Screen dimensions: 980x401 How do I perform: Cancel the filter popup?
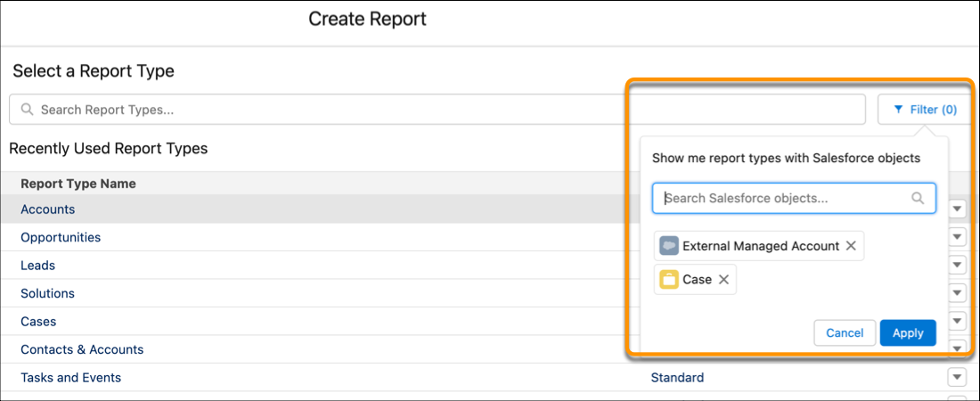coord(845,333)
